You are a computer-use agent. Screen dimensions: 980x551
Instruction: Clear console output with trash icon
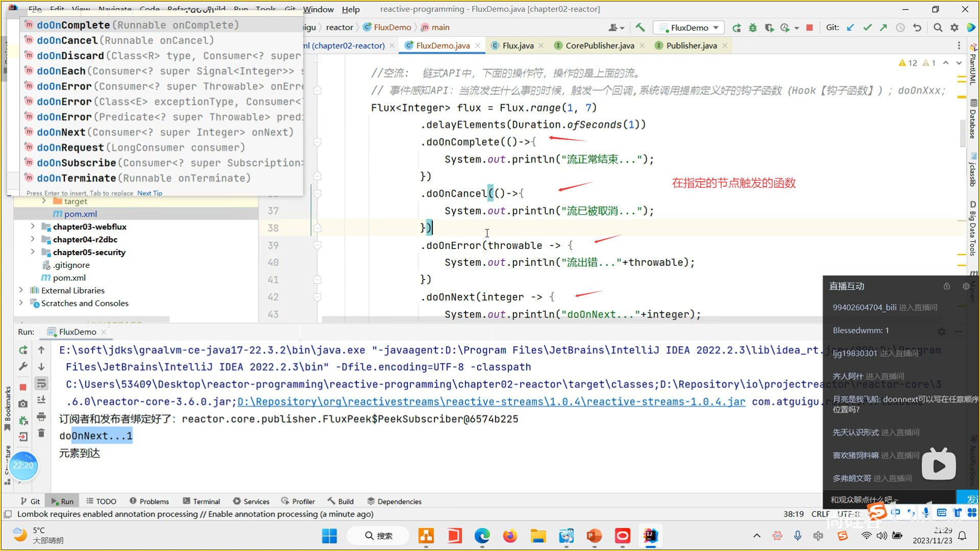[41, 433]
